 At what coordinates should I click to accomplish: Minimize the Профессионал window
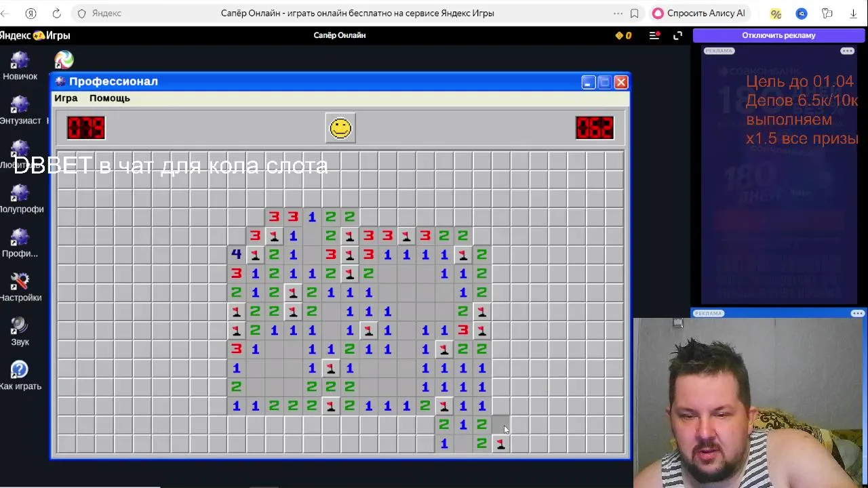(x=588, y=82)
